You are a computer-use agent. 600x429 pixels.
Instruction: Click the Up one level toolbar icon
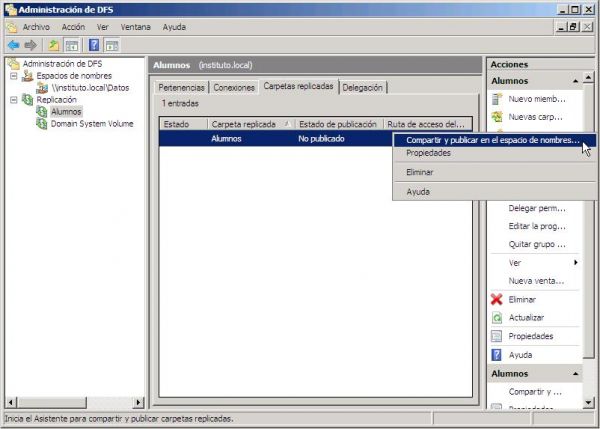[54, 45]
